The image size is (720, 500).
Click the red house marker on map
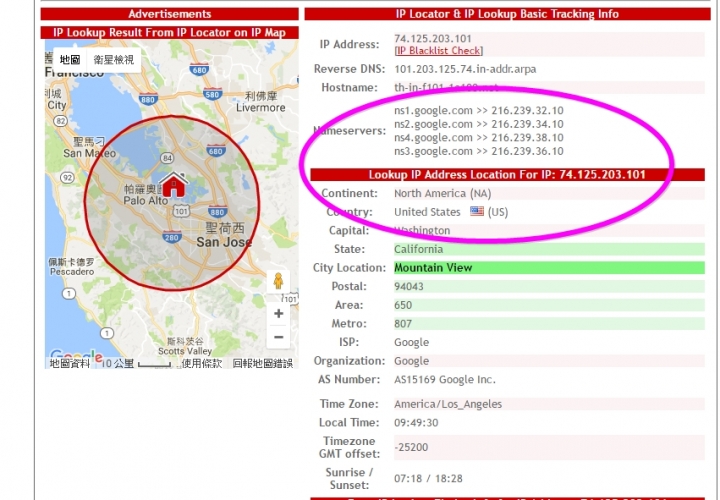coord(174,185)
